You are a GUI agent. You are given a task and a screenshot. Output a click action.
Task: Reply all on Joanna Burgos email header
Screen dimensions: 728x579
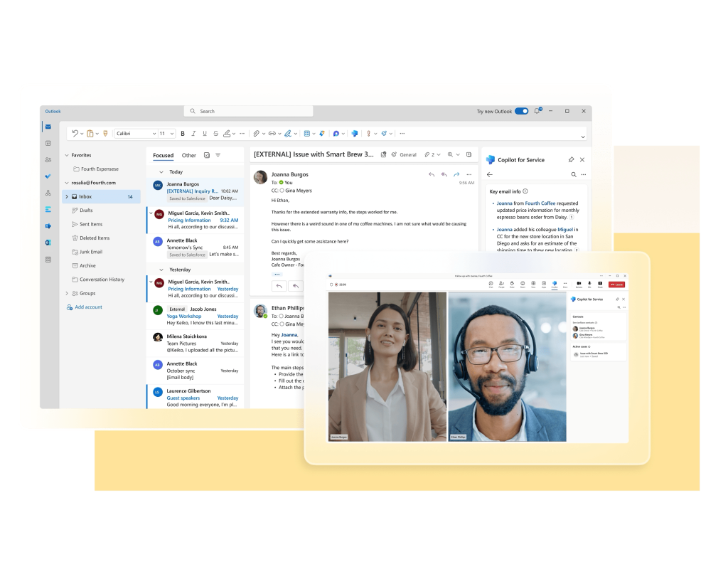coord(444,174)
